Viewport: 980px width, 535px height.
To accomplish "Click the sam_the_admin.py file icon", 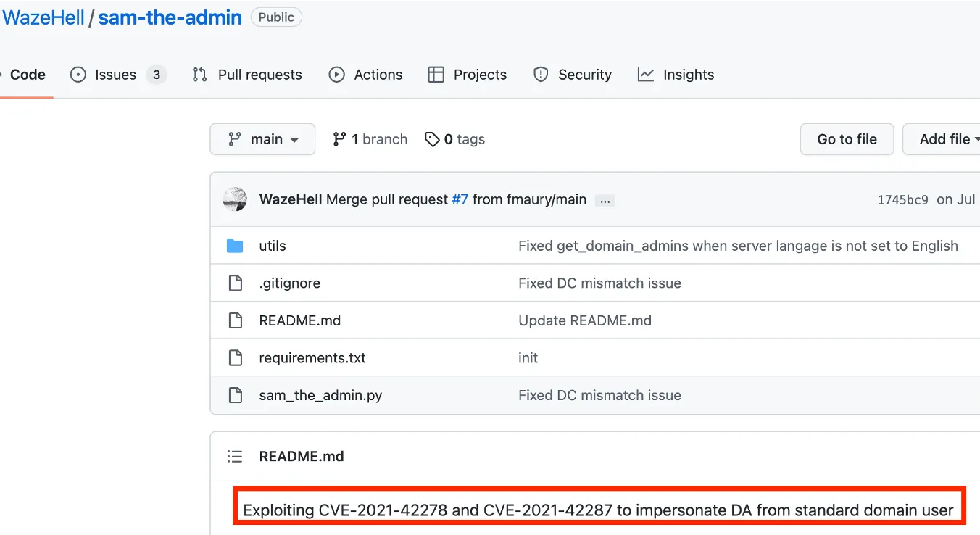I will 235,395.
